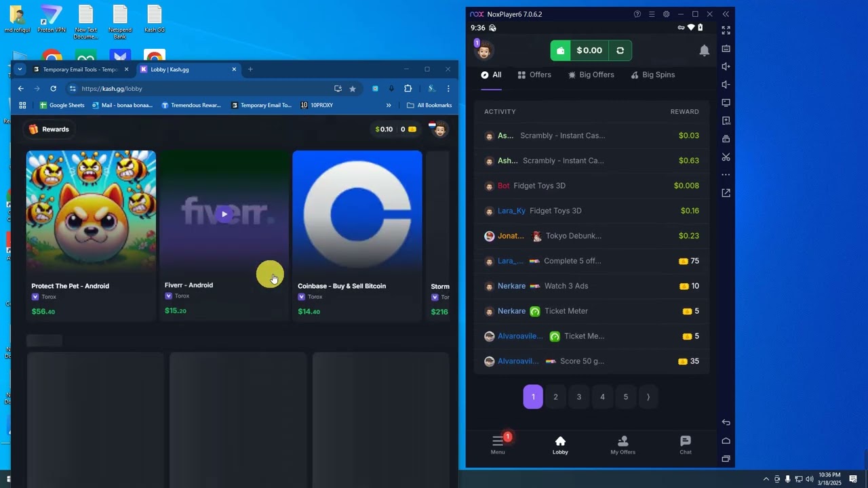
Task: Open NoxPlayer settings gear
Action: click(667, 14)
